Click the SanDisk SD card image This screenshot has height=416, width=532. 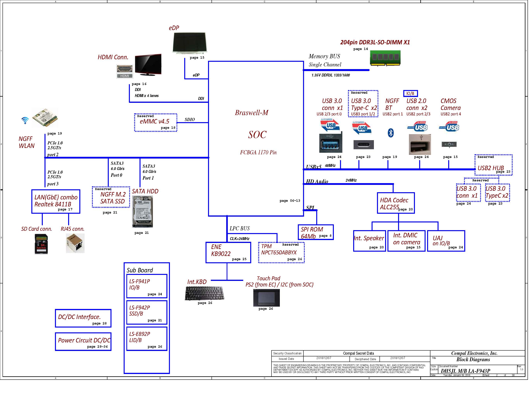pyautogui.click(x=41, y=244)
